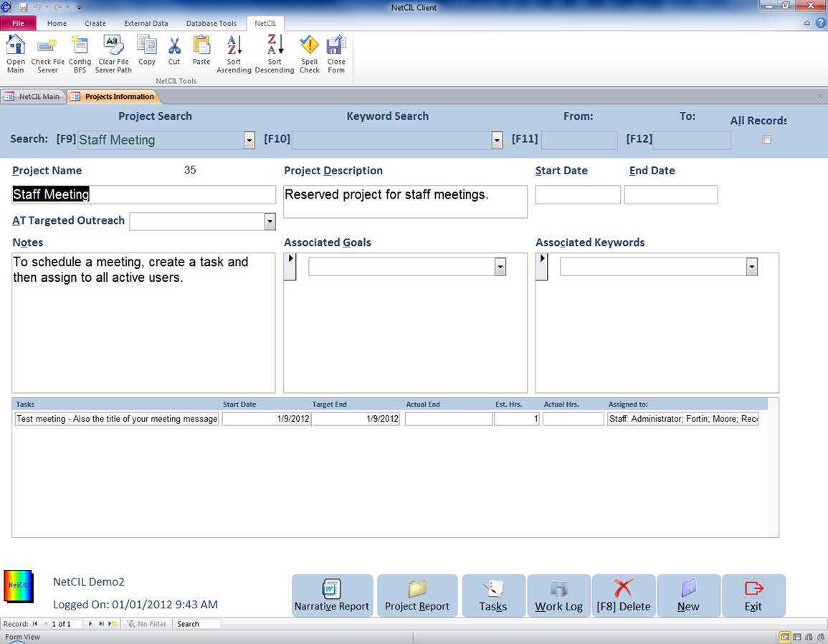Image resolution: width=828 pixels, height=644 pixels.
Task: Switch to the NetCIL Main document tab
Action: (33, 97)
